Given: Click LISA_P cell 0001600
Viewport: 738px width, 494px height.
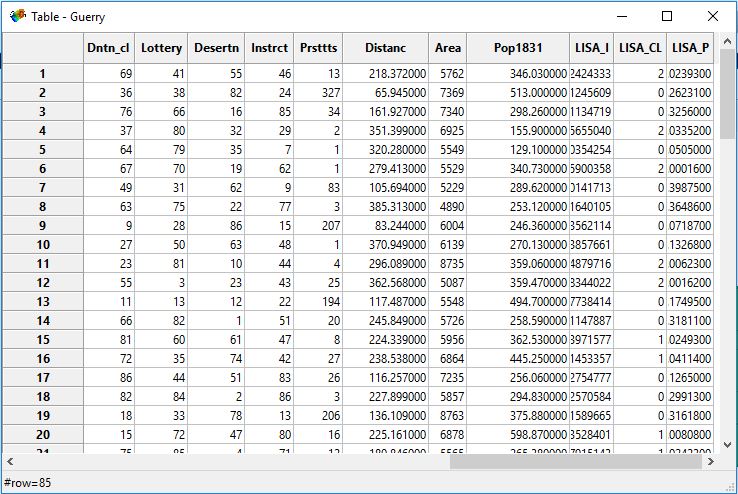Looking at the screenshot, I should tap(690, 168).
